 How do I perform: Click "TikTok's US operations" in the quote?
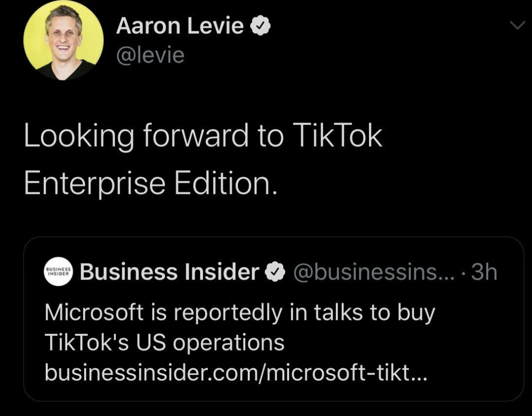click(165, 342)
